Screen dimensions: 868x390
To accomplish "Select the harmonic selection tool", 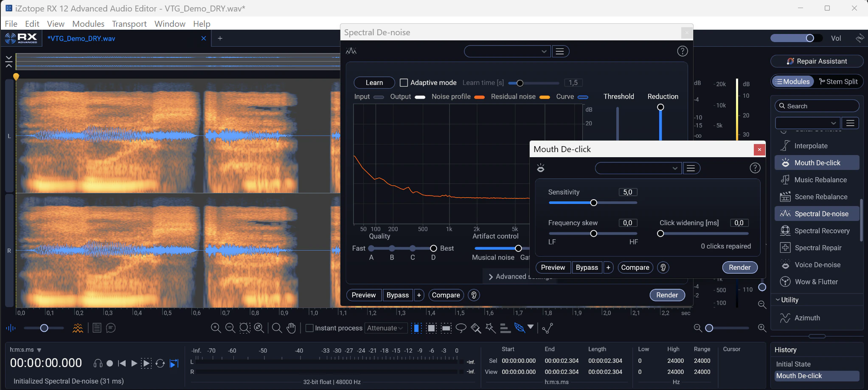I will [505, 328].
